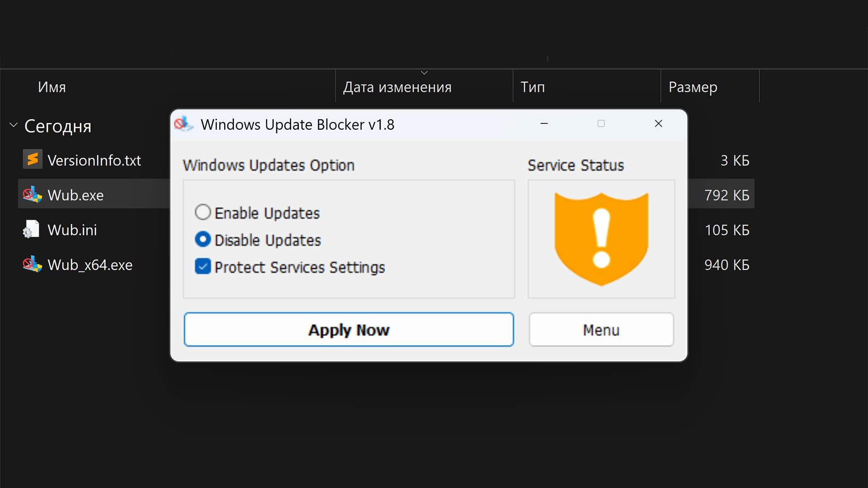Click the Windows Update Blocker title bar icon

[x=184, y=124]
